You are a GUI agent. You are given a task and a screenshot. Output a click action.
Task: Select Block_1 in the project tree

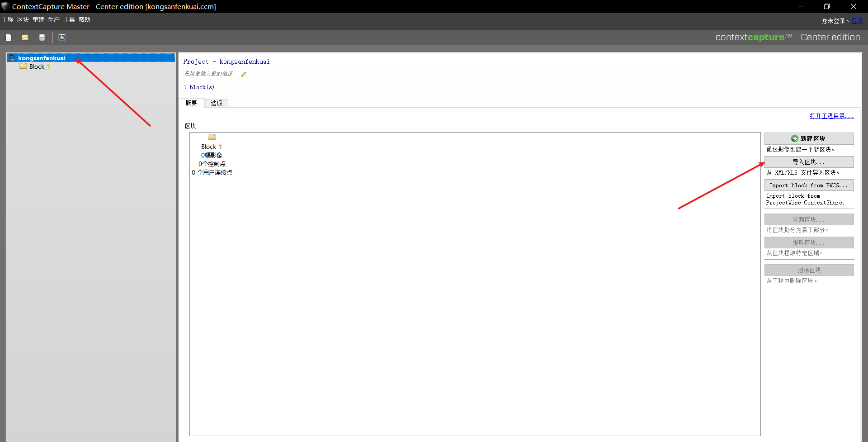coord(40,67)
